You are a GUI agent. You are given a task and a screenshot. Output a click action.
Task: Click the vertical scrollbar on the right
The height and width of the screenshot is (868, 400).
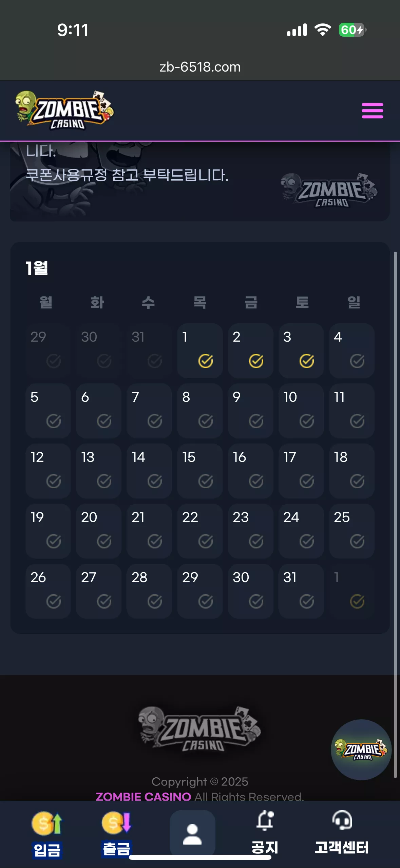point(395,514)
